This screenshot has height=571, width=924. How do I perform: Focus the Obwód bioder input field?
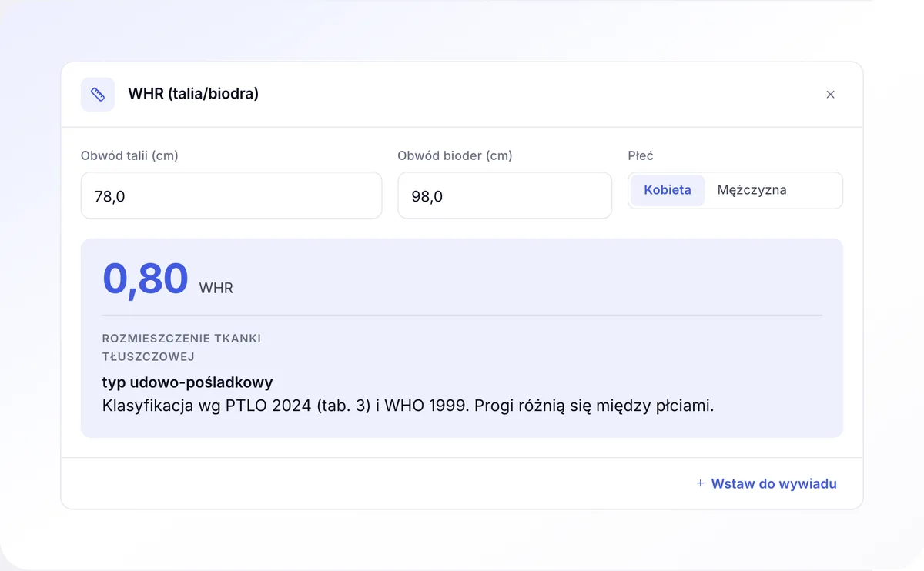coord(504,195)
